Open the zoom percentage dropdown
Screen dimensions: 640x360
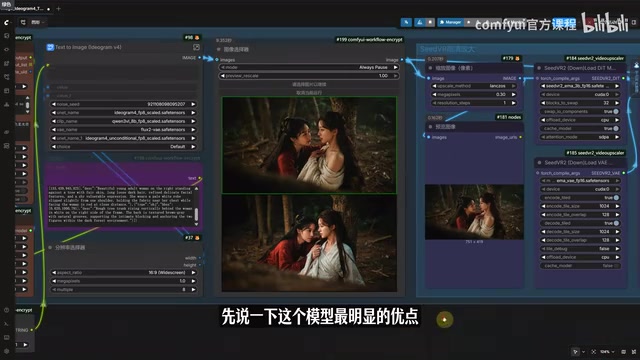(607, 351)
